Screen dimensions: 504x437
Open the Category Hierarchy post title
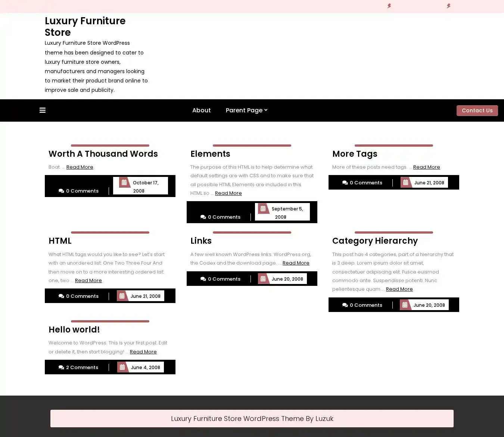[x=375, y=241]
